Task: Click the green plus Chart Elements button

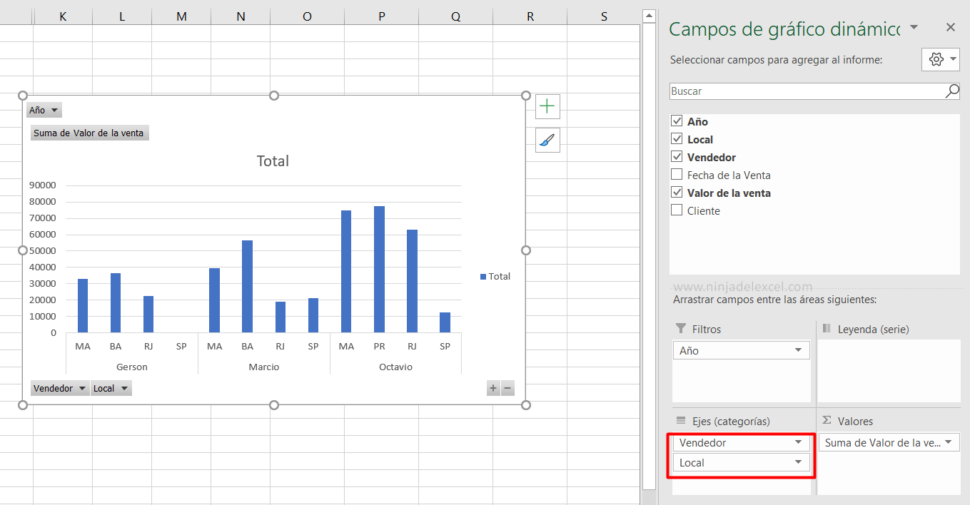Action: (x=548, y=106)
